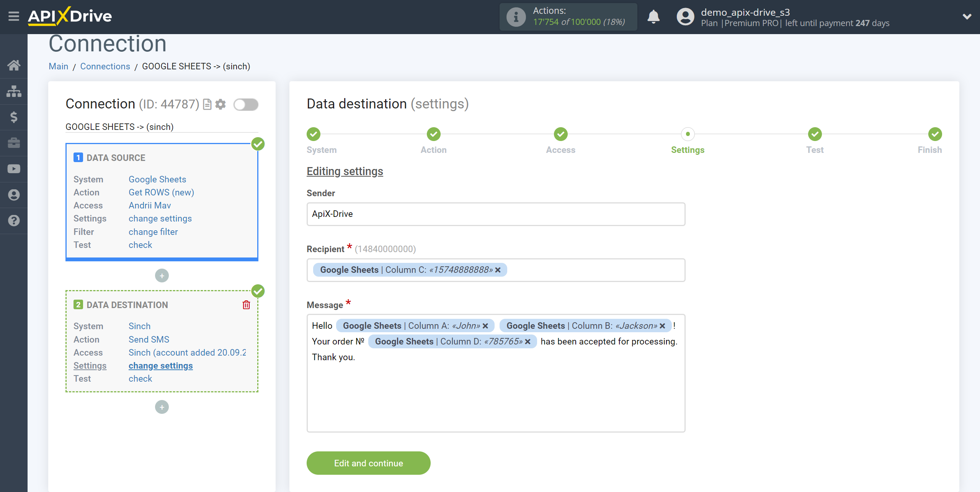Click change filter in Data Source
This screenshot has height=492, width=980.
(x=153, y=232)
